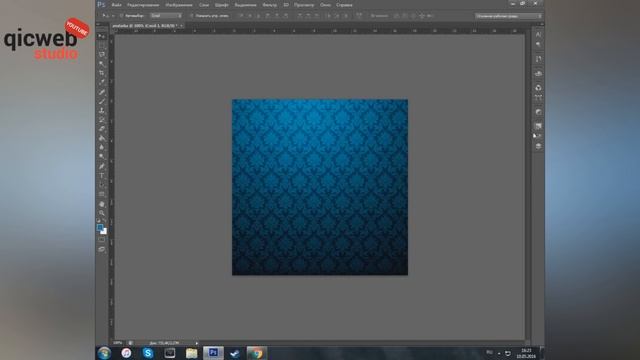
Task: Open File Explorer from the taskbar
Action: [191, 353]
